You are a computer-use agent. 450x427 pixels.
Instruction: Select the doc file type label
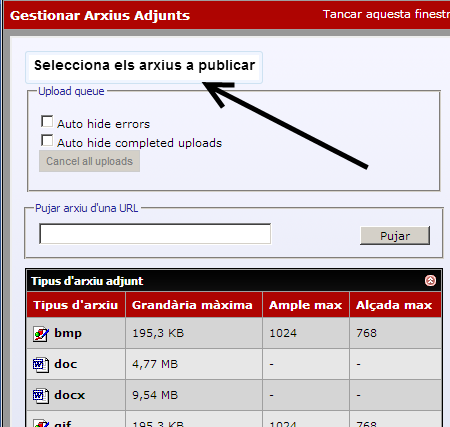pos(66,364)
